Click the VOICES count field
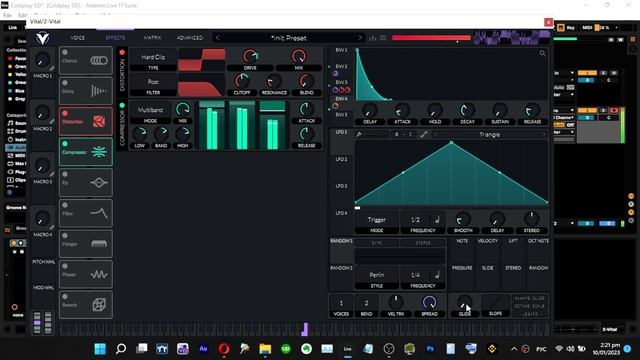 (x=341, y=303)
